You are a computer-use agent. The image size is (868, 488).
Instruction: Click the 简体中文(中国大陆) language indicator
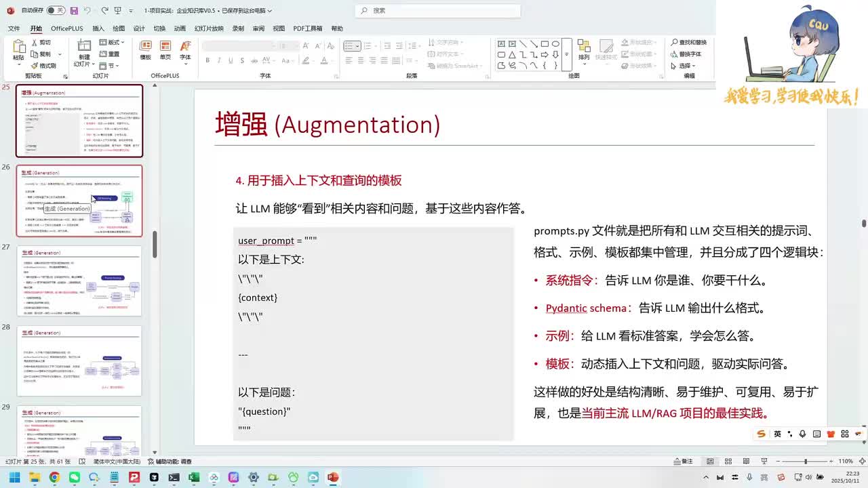pyautogui.click(x=117, y=462)
